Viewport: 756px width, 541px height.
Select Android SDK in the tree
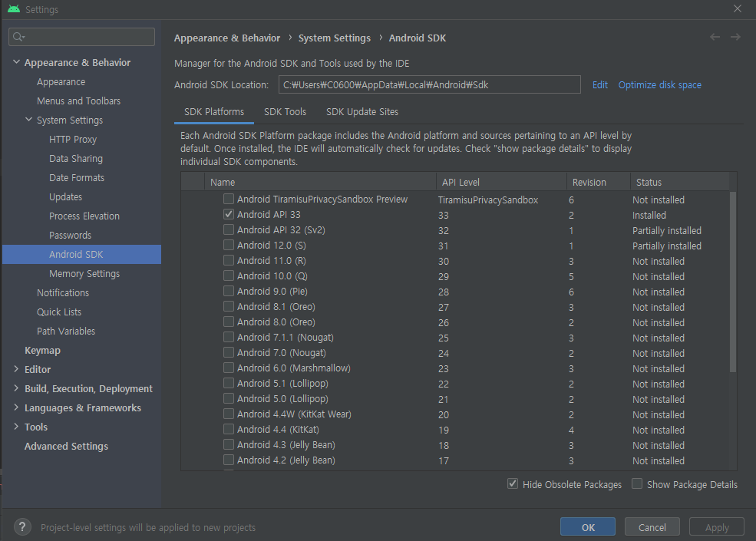pos(81,254)
